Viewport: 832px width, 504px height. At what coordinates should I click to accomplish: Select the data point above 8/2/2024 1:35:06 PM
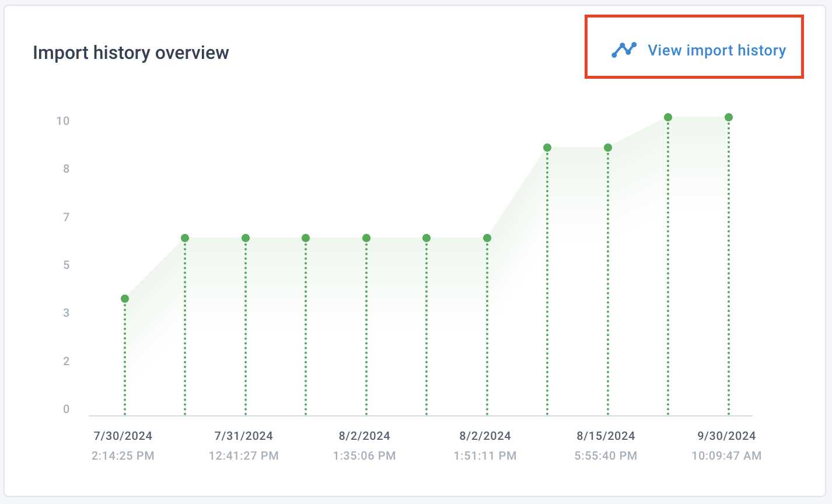pos(366,238)
